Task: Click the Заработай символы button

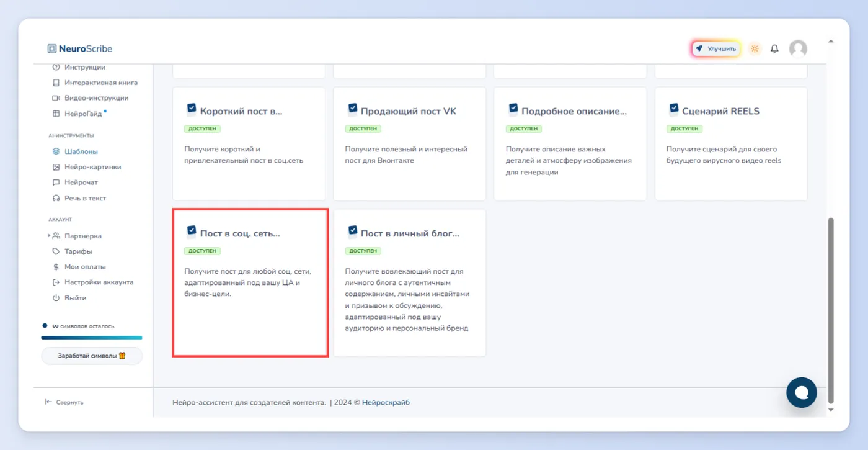Action: [x=92, y=356]
